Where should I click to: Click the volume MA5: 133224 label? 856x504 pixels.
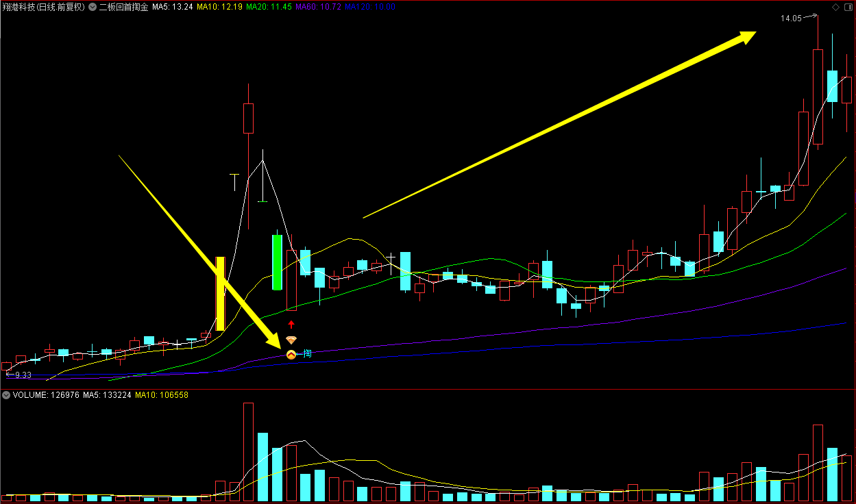(x=107, y=395)
